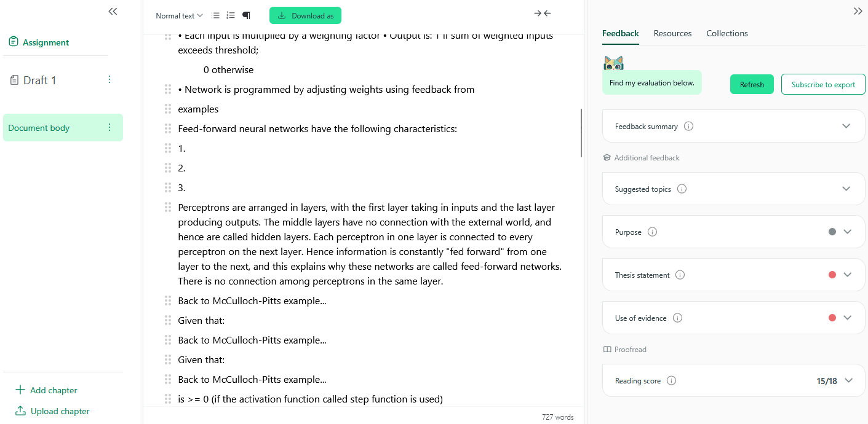The height and width of the screenshot is (424, 868).
Task: Collapse the left sidebar with double chevron
Action: click(x=113, y=12)
